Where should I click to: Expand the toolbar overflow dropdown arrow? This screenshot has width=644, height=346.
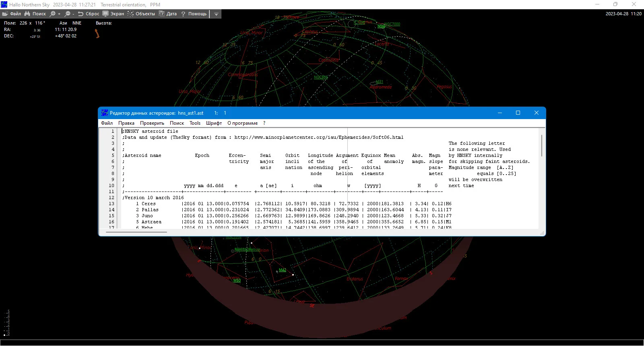click(216, 14)
